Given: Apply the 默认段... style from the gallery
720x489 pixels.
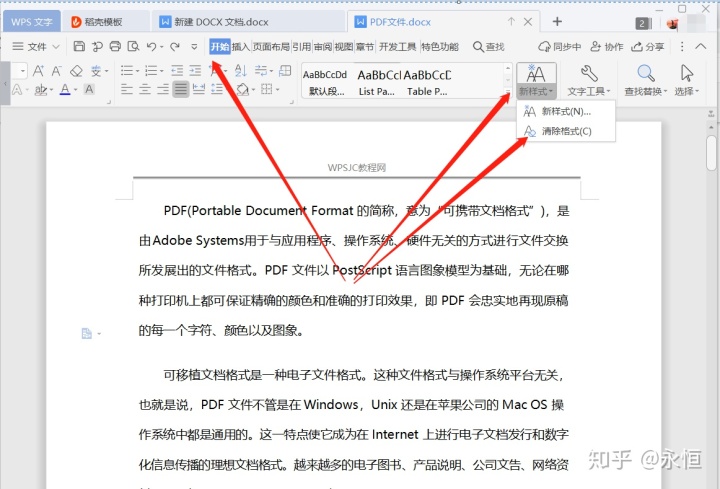Looking at the screenshot, I should pyautogui.click(x=325, y=82).
